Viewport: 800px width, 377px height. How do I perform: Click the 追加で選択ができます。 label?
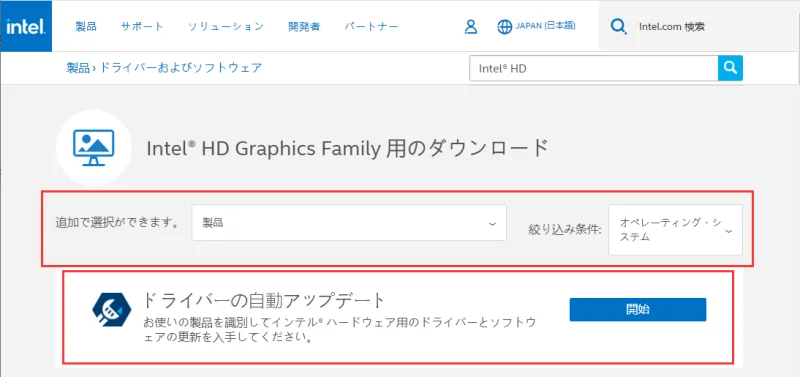[119, 222]
